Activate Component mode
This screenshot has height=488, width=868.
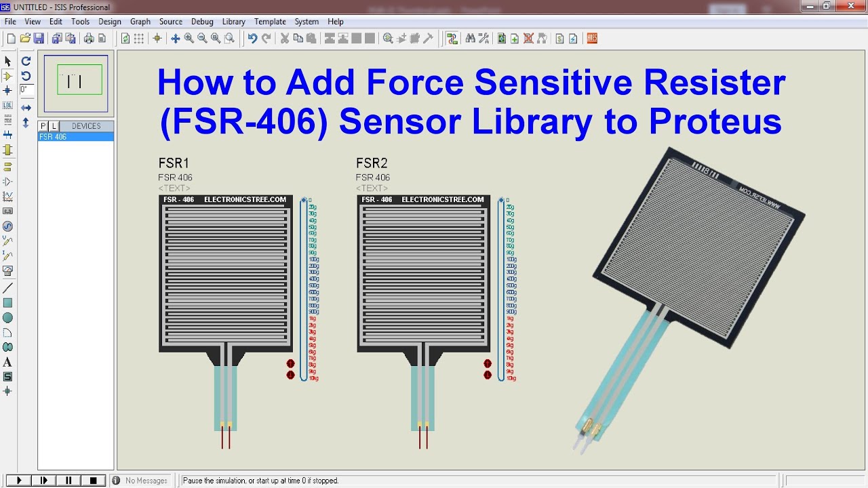[7, 77]
